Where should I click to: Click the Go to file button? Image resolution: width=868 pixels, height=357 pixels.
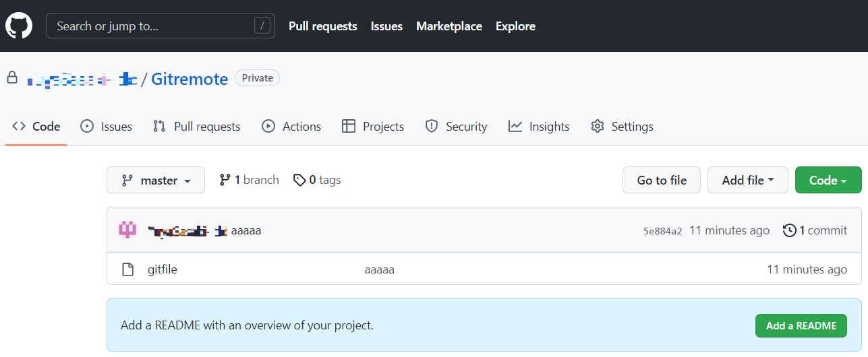click(662, 180)
